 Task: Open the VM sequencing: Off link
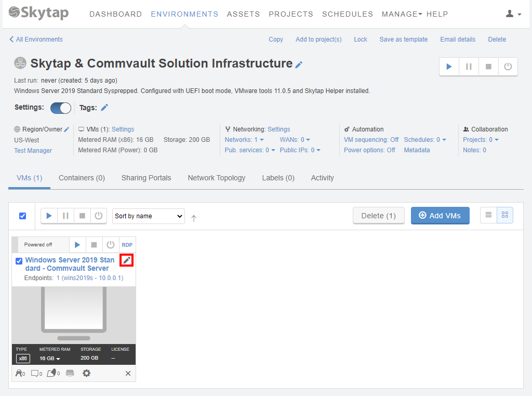371,140
